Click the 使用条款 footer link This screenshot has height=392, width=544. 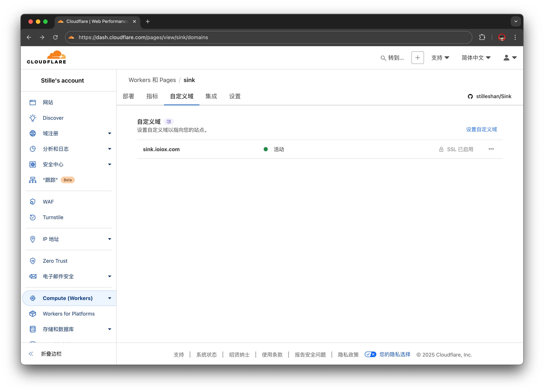272,354
